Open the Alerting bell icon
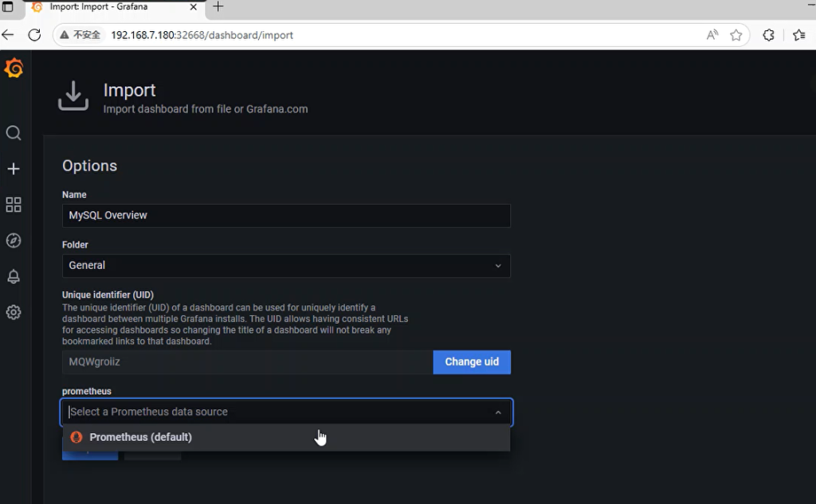 click(x=14, y=276)
